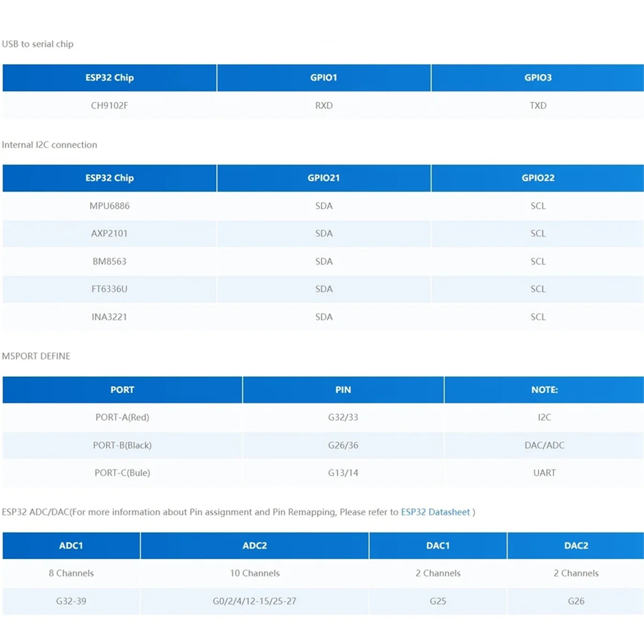Click the I2C note cell
Image resolution: width=644 pixels, height=644 pixels.
(544, 417)
